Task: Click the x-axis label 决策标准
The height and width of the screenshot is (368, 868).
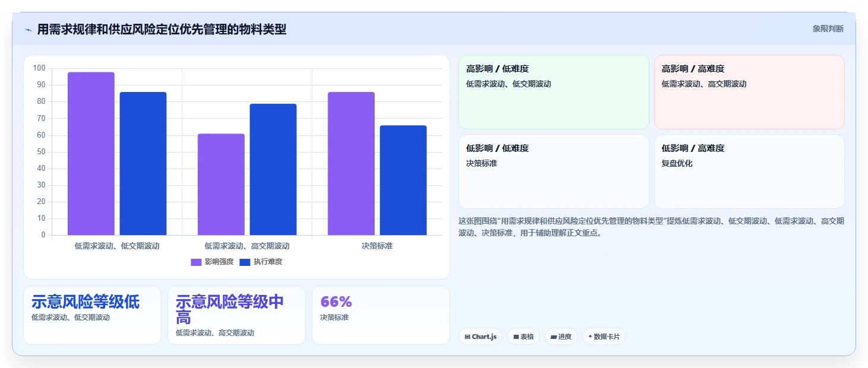Action: 377,246
